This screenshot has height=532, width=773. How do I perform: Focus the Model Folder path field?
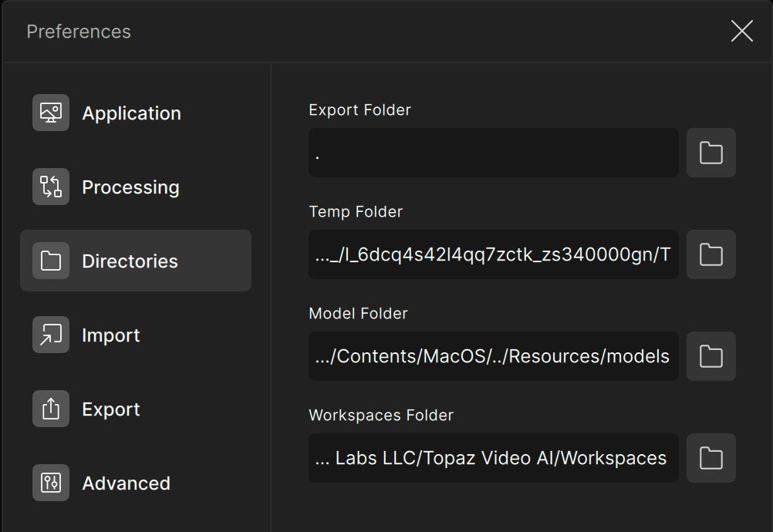pos(493,356)
